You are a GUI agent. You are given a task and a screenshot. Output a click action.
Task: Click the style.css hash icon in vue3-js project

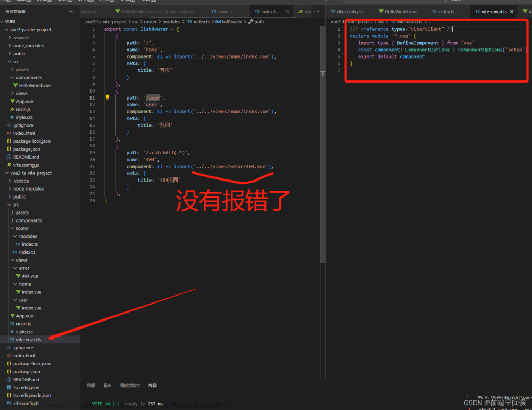pyautogui.click(x=12, y=117)
